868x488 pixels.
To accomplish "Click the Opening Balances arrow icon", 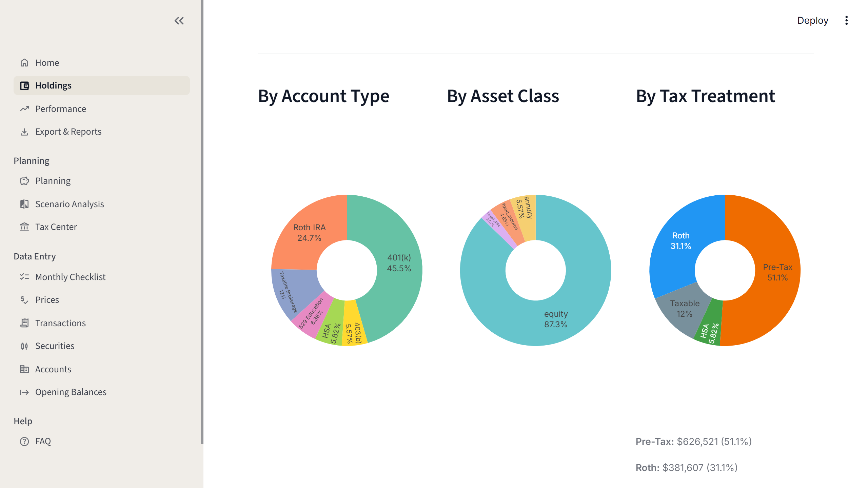I will [24, 392].
